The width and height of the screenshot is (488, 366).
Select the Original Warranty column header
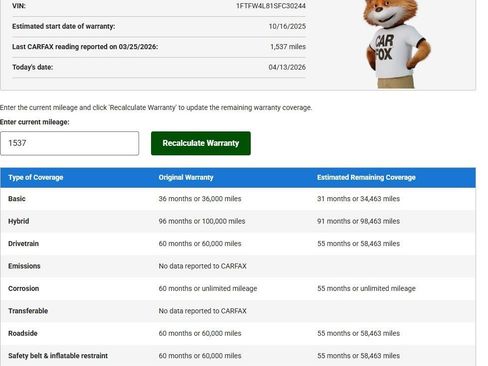186,177
